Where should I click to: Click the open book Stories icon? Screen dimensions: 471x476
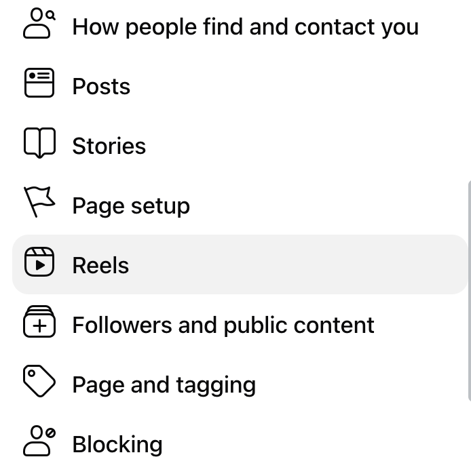39,144
